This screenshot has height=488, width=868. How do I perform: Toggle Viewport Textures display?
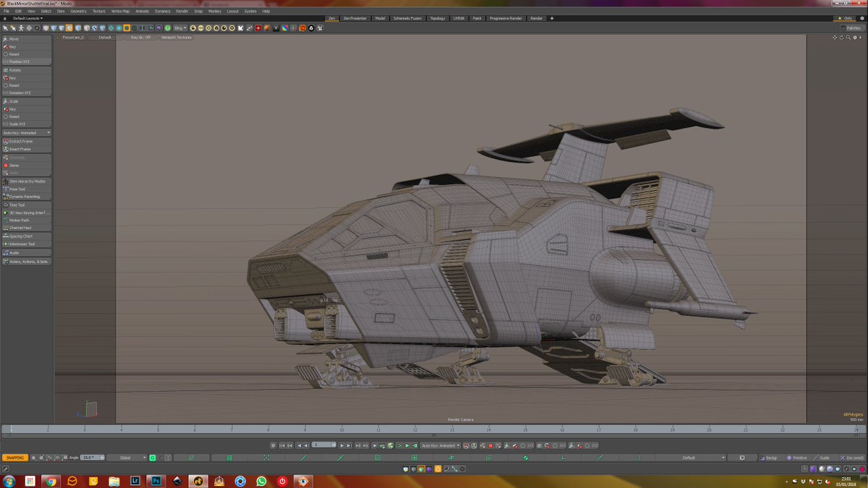[178, 37]
